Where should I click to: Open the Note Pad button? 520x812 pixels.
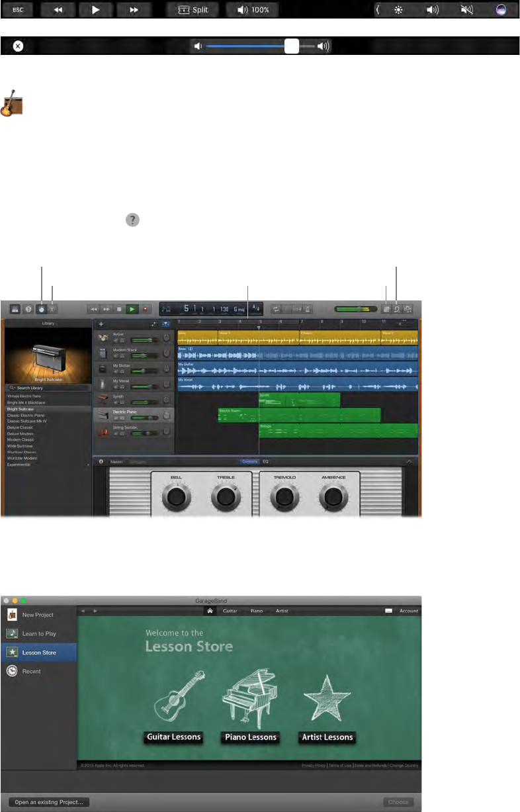[x=386, y=308]
